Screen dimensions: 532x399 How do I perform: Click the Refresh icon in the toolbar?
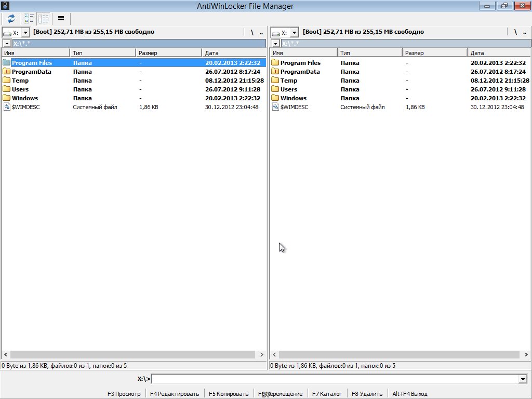tap(11, 19)
